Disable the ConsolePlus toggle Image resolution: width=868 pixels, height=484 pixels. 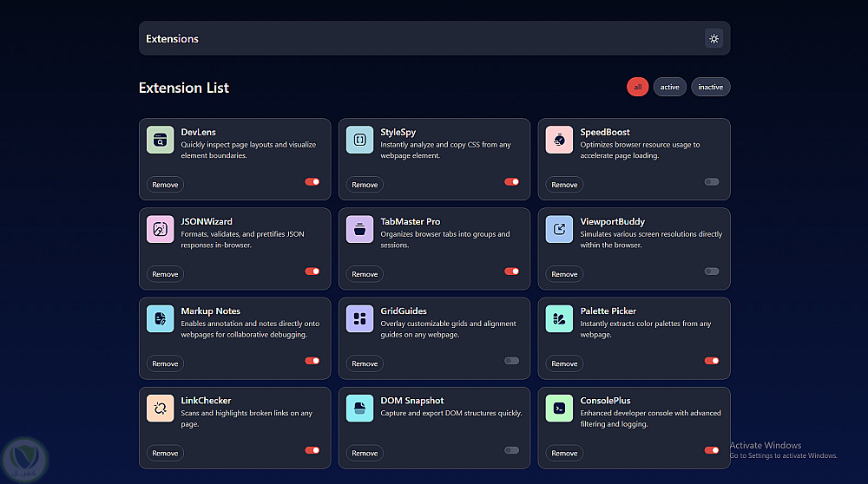pos(712,450)
